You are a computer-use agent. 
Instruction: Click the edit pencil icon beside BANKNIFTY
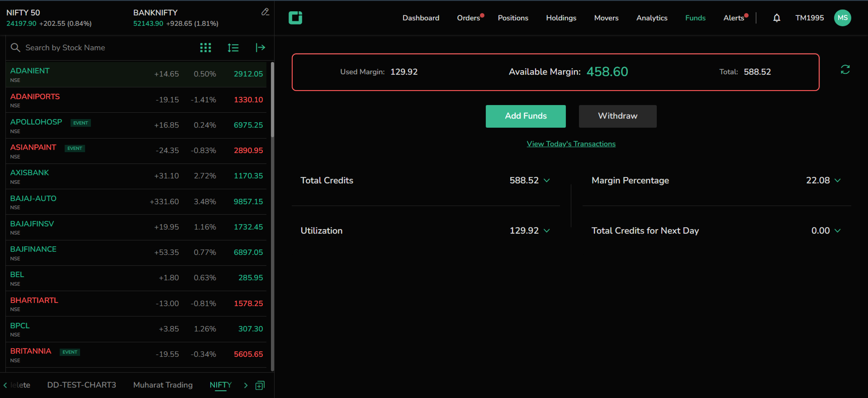(265, 12)
